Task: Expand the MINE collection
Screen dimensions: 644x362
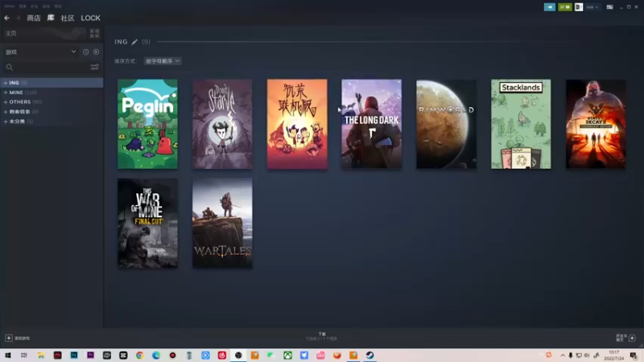Action: coord(6,93)
